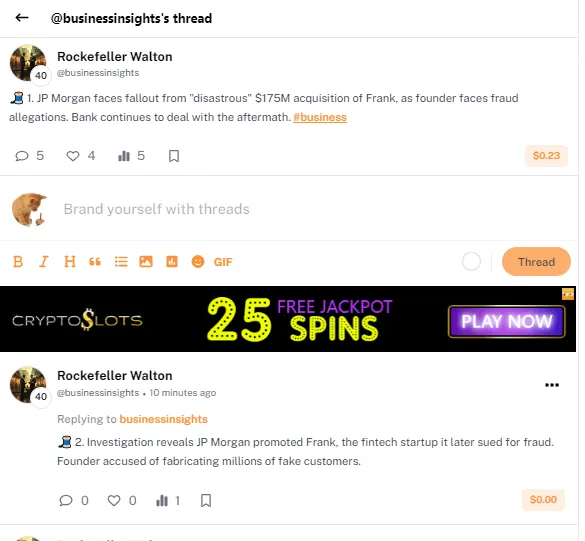
Task: Insert a bulleted list
Action: 121,262
